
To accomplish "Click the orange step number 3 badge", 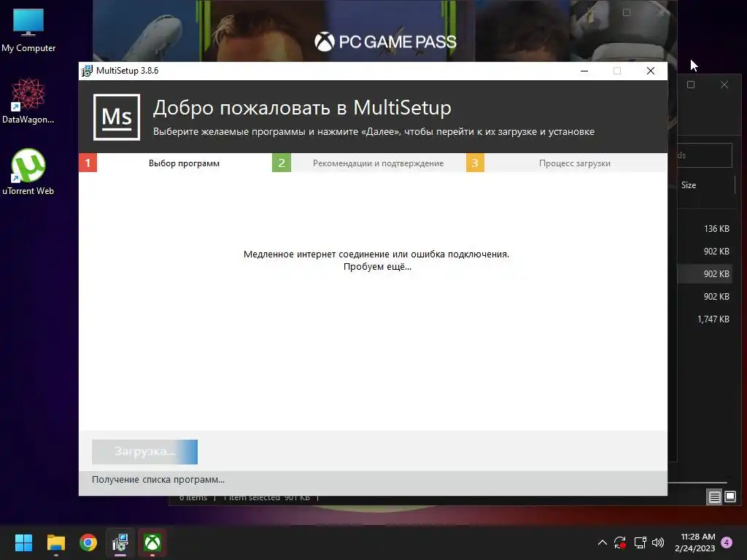I will pyautogui.click(x=475, y=163).
